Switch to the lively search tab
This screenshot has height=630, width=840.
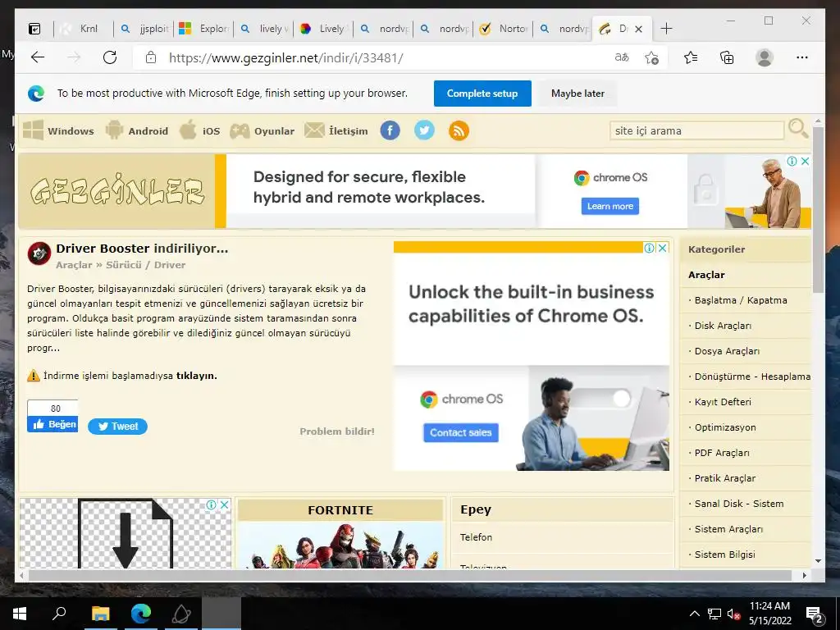click(264, 29)
